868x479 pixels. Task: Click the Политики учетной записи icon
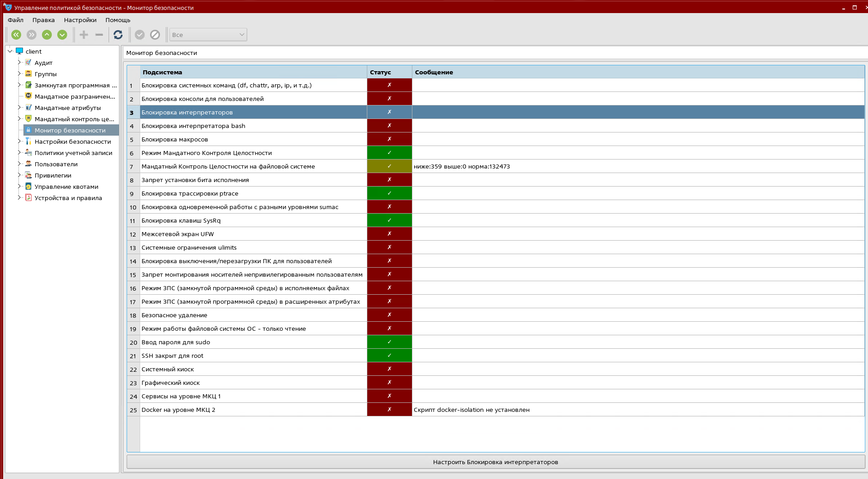click(28, 152)
